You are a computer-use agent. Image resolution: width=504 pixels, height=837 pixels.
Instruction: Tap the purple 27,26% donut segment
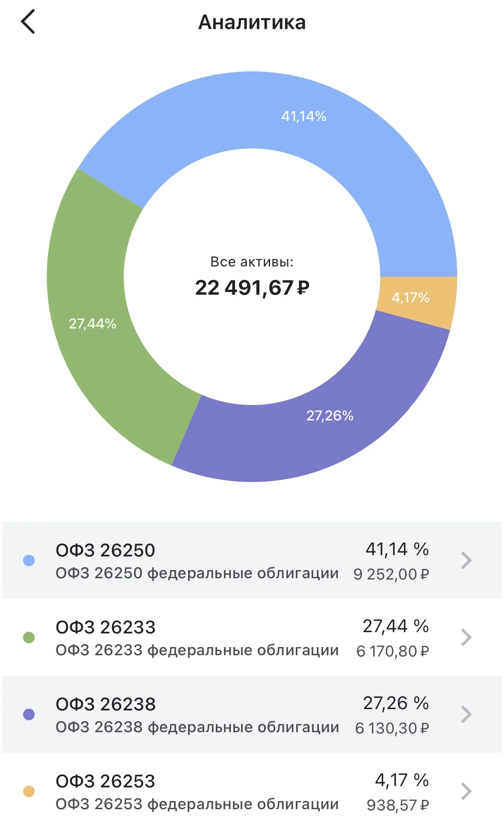(x=330, y=415)
